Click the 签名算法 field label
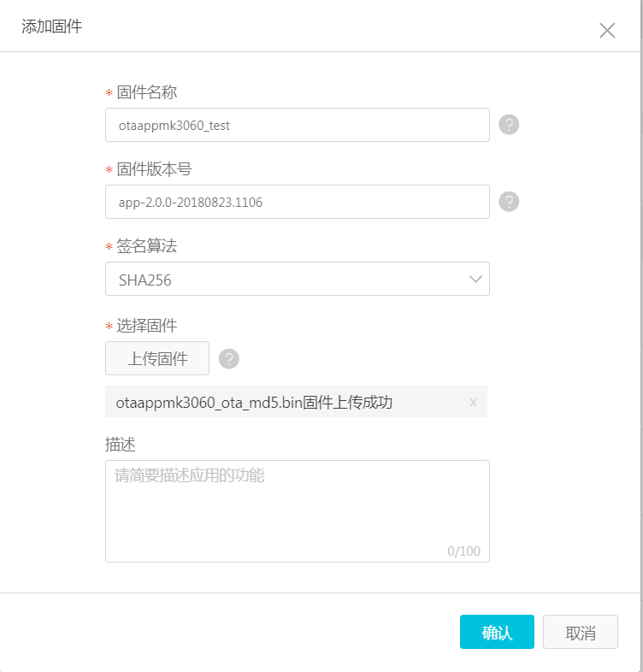Viewport: 643px width, 672px height. click(147, 246)
